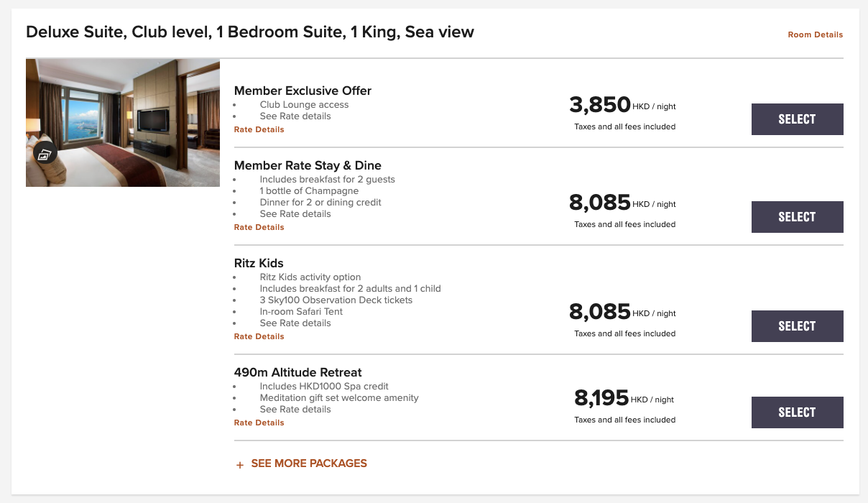The height and width of the screenshot is (503, 868).
Task: Click the Deluxe Suite room photo thumbnail
Action: [x=123, y=123]
